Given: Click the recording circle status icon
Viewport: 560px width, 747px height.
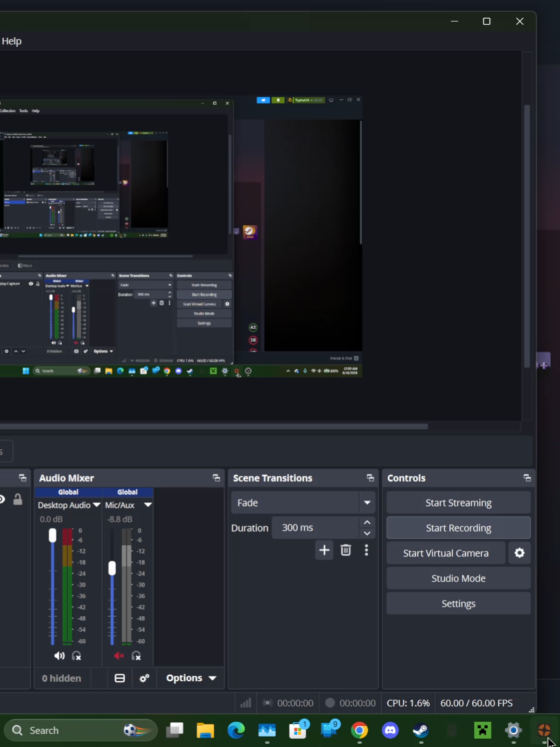Looking at the screenshot, I should click(330, 703).
